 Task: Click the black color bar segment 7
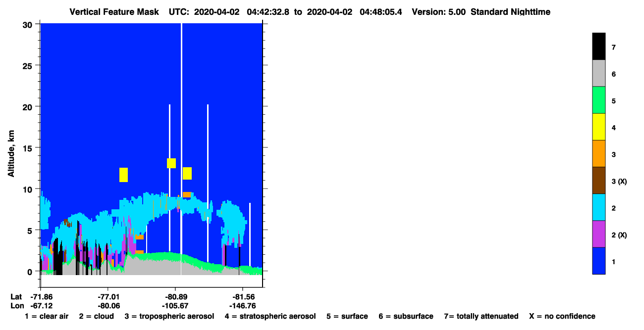598,47
